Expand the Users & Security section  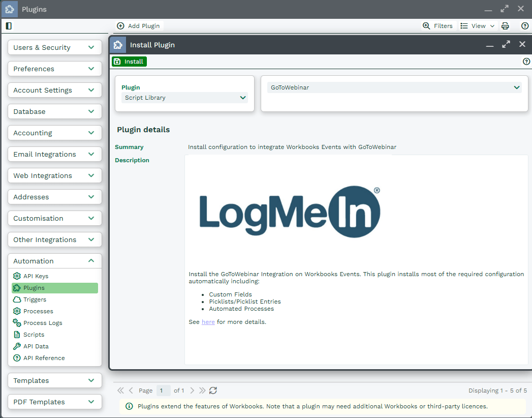point(55,47)
